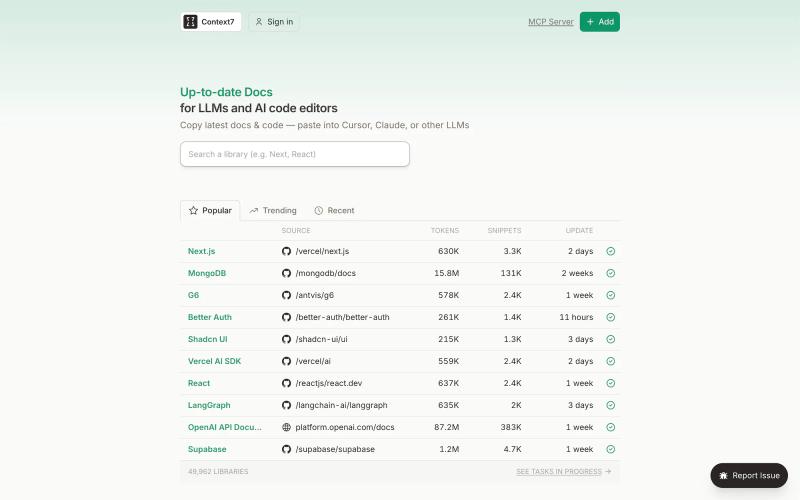Open the MCP Server link

(x=551, y=21)
